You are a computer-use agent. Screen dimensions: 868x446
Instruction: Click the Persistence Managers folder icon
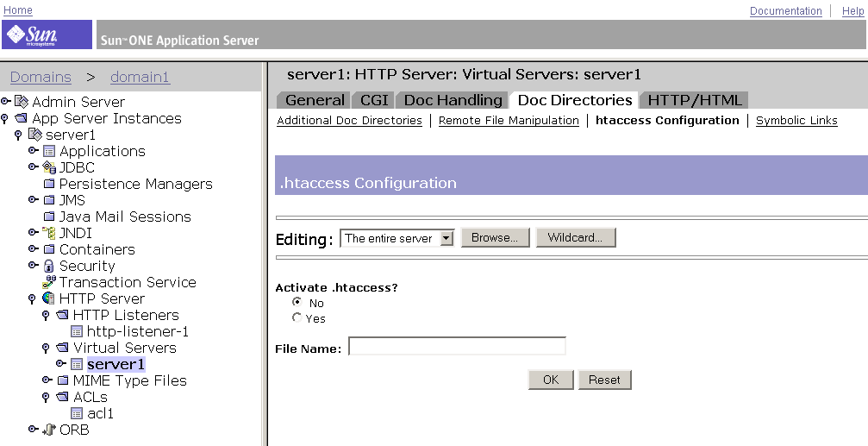tap(49, 184)
